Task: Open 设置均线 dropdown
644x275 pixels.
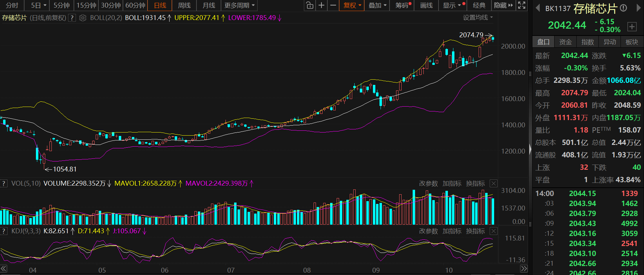Action: [478, 18]
